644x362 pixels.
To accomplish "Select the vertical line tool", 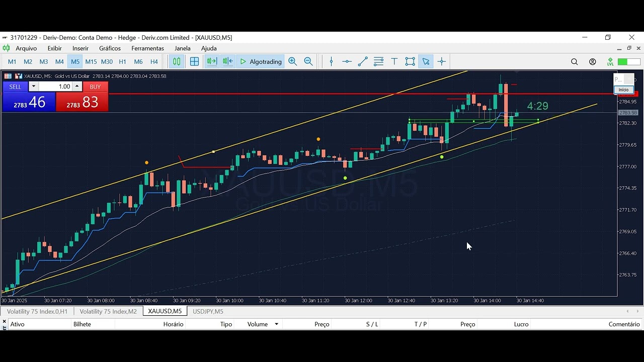I will coord(331,61).
